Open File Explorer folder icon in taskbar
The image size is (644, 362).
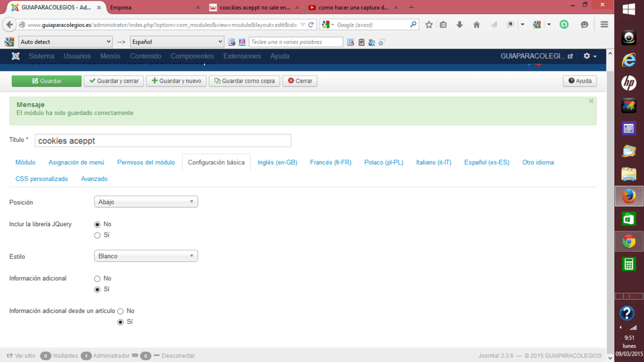[629, 174]
